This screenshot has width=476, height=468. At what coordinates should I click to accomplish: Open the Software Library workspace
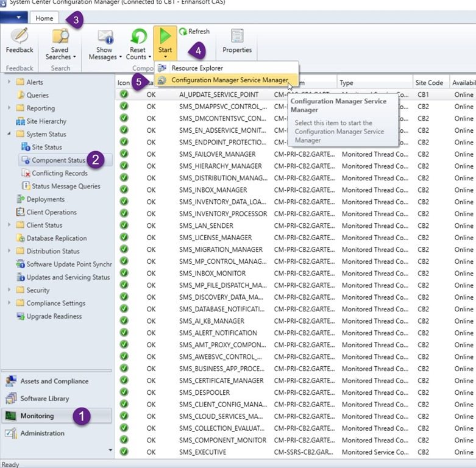click(x=44, y=399)
